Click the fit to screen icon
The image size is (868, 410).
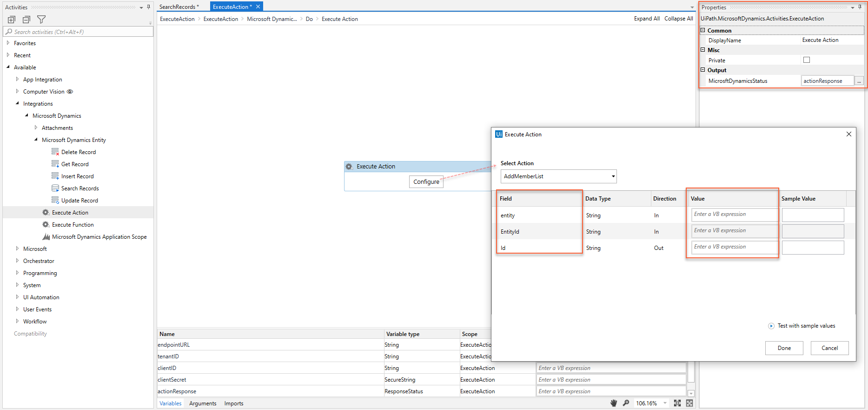click(677, 403)
